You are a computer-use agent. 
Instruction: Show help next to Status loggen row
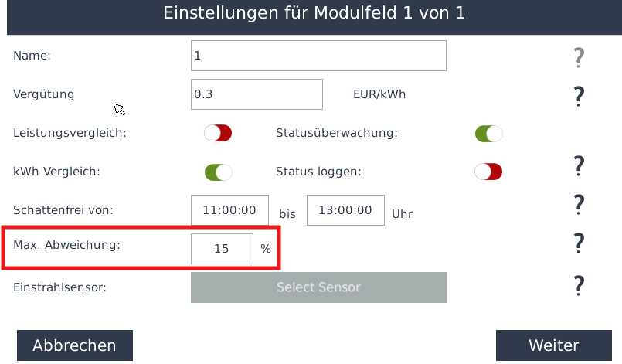coord(577,165)
